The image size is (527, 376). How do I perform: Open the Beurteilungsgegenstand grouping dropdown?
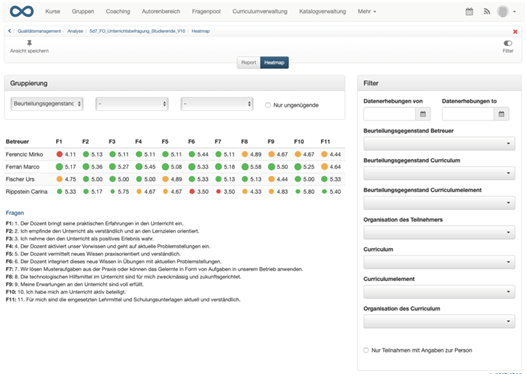47,104
